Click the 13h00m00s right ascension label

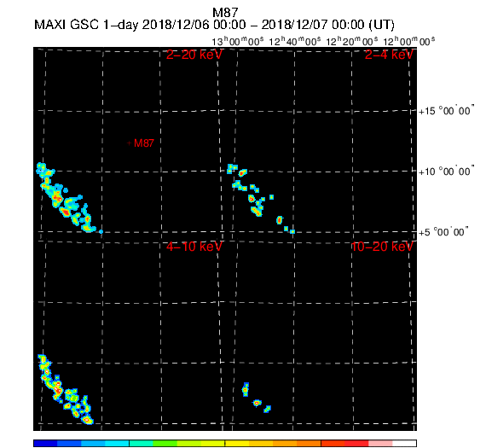(238, 41)
